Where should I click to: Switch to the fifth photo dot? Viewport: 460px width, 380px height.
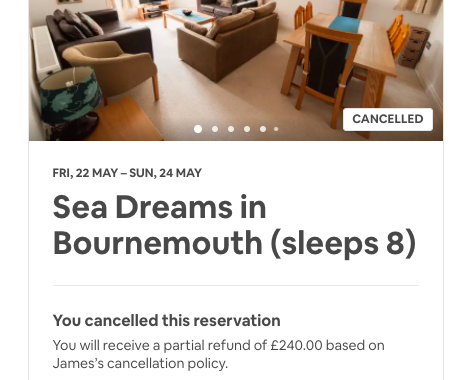[x=263, y=129]
